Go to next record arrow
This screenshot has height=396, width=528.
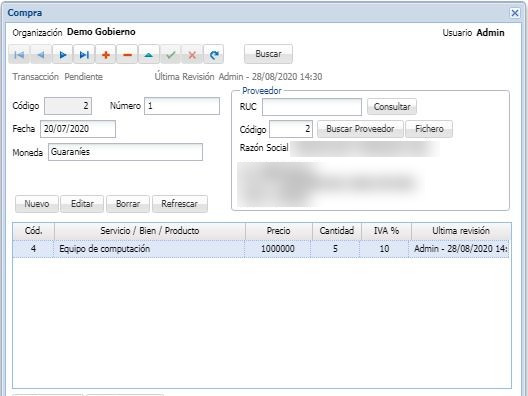point(62,55)
